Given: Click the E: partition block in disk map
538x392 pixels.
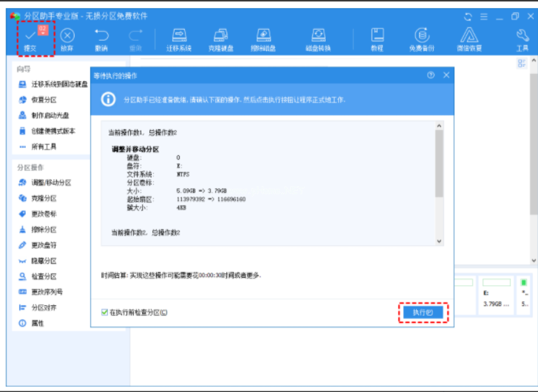Looking at the screenshot, I should click(496, 294).
